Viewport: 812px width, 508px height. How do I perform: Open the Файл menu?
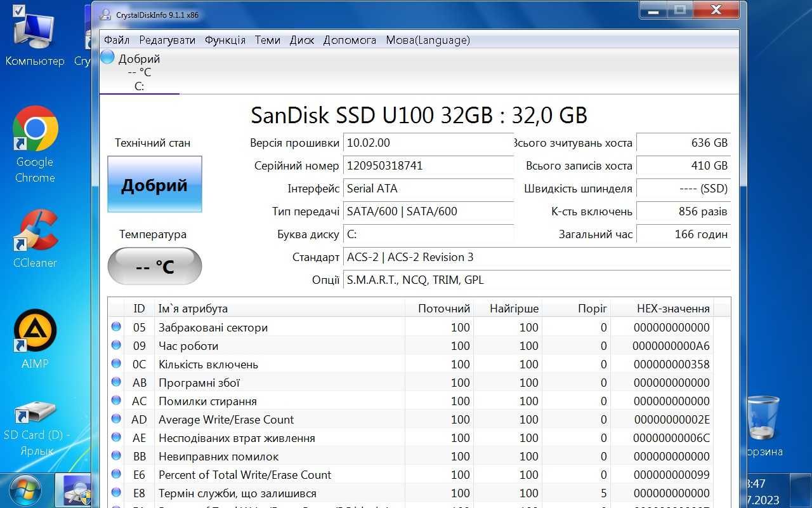click(117, 40)
